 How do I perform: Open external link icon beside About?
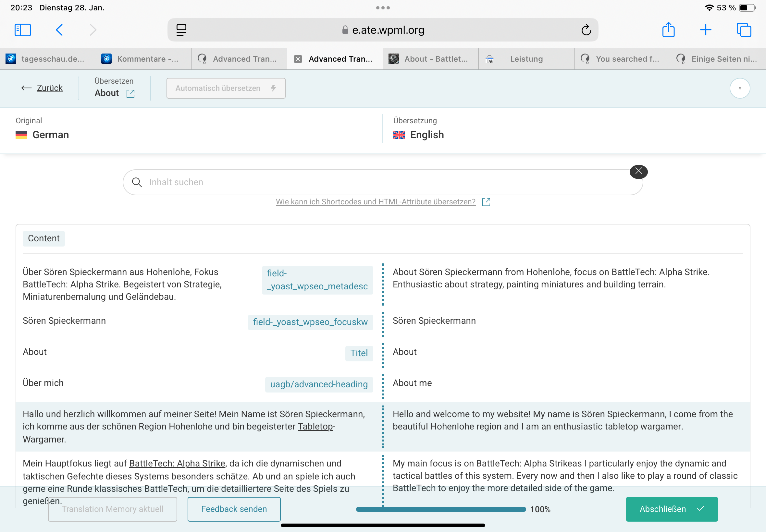pos(130,94)
